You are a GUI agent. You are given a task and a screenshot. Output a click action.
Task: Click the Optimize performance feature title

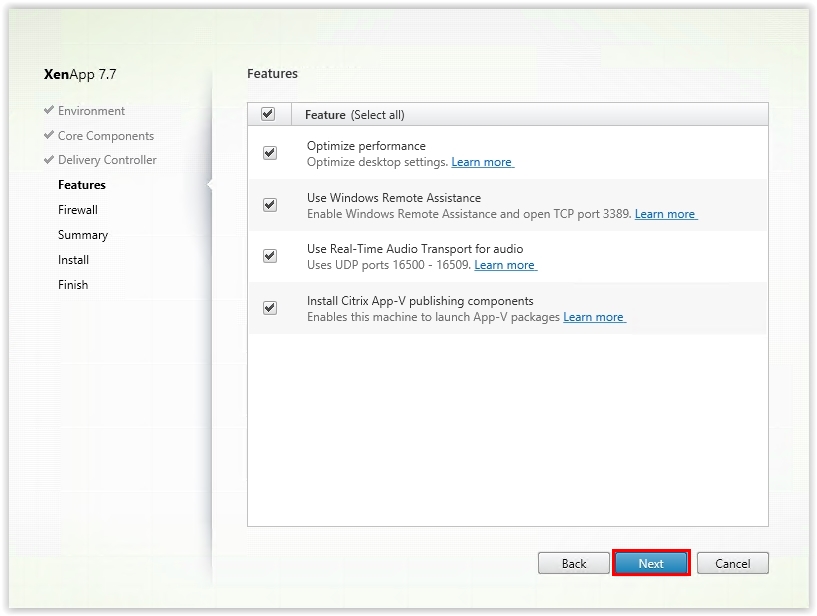click(366, 146)
